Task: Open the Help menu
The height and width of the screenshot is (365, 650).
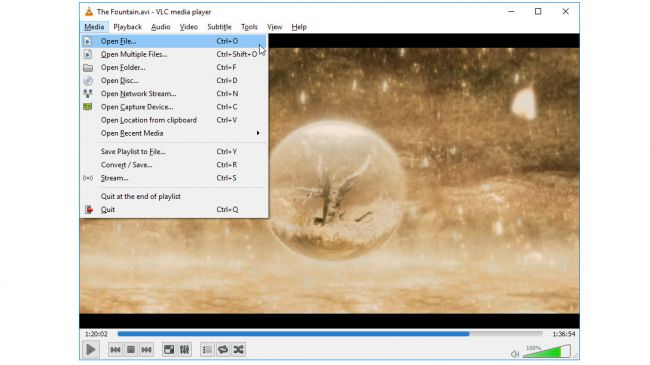Action: (299, 27)
